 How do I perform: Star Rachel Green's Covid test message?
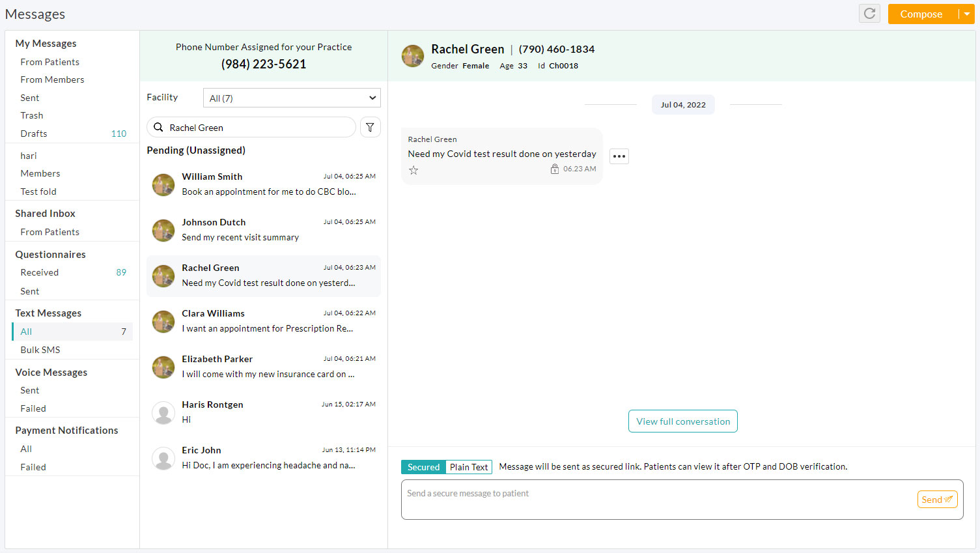413,170
